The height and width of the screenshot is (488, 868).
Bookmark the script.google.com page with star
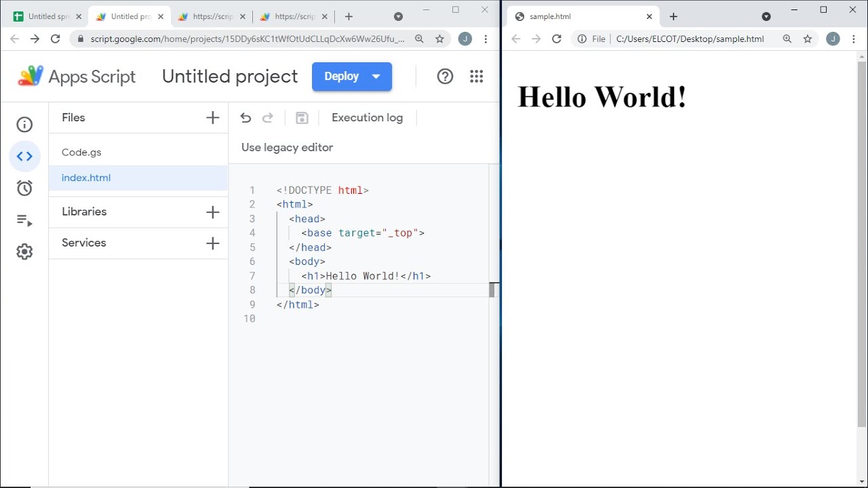point(439,39)
